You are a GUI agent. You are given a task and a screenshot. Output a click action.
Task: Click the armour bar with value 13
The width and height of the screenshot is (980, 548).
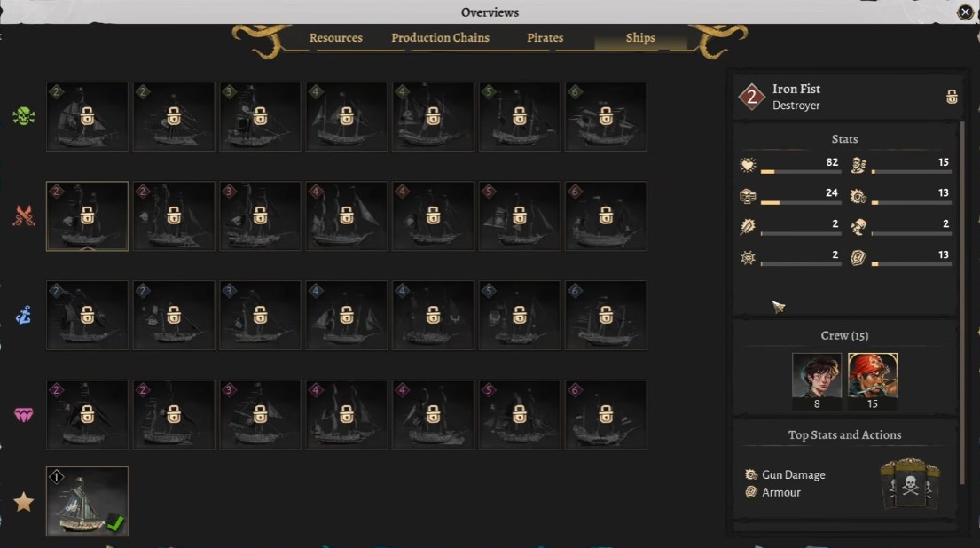(911, 264)
